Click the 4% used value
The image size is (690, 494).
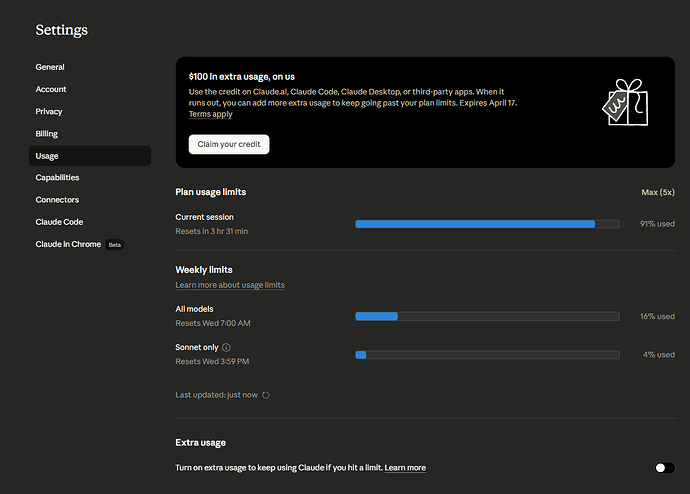(659, 355)
